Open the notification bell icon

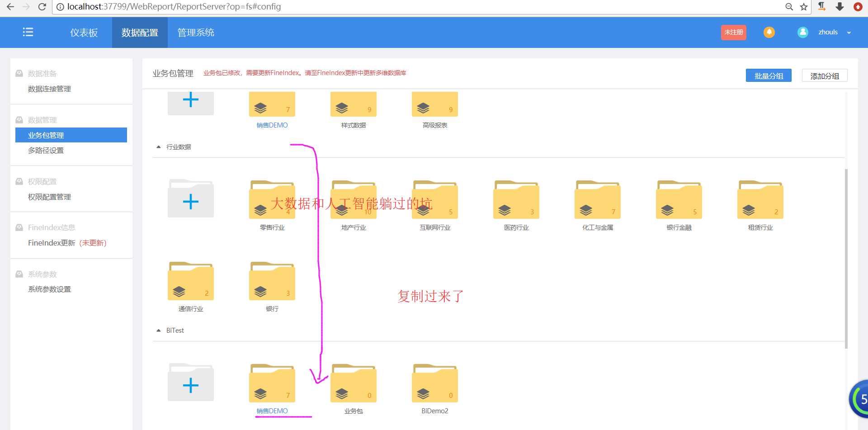[x=769, y=32]
